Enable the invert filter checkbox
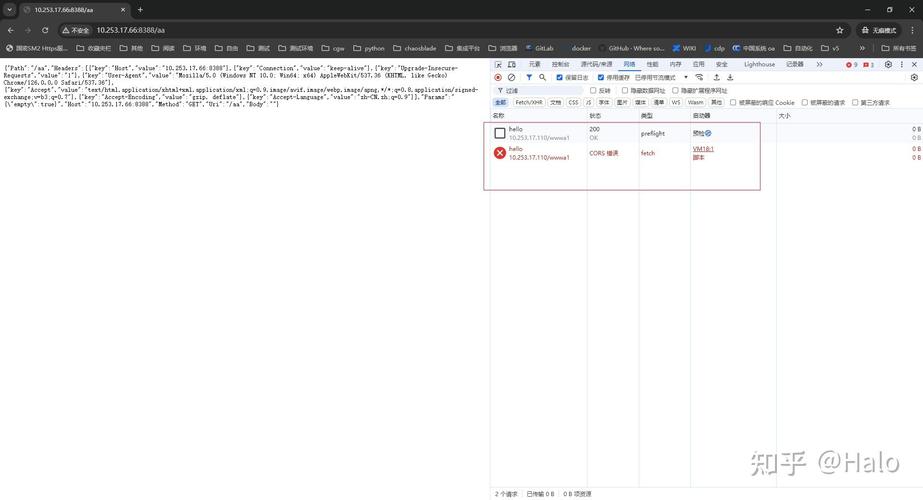This screenshot has height=500, width=923. tap(593, 90)
